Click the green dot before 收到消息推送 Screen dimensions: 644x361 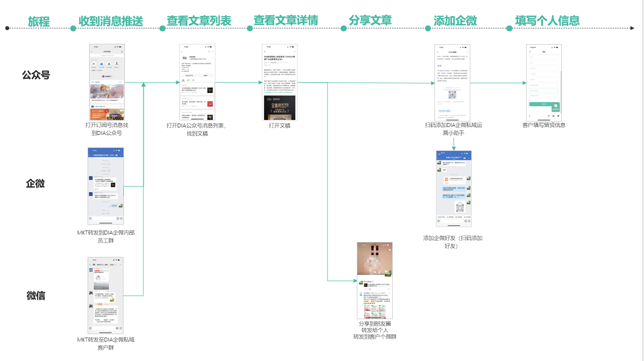pos(73,28)
